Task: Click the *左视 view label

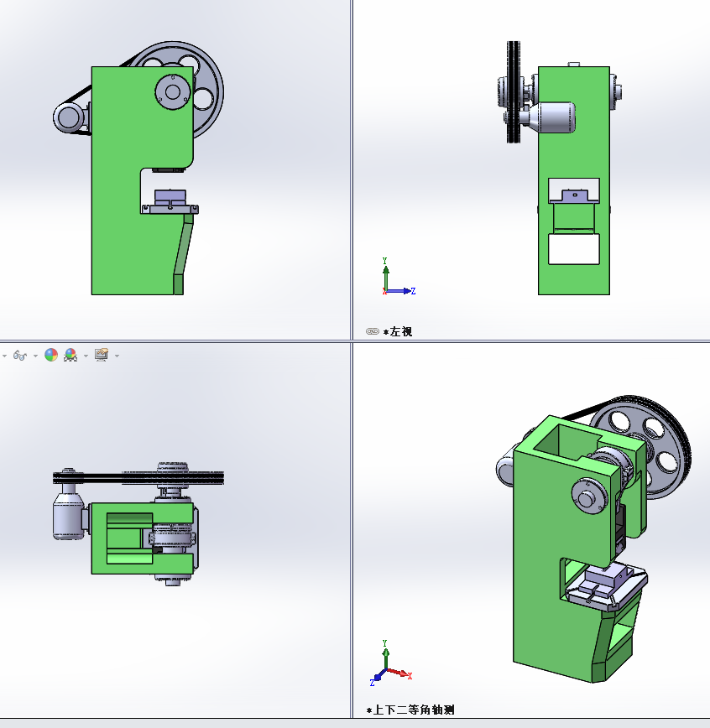Action: tap(398, 331)
